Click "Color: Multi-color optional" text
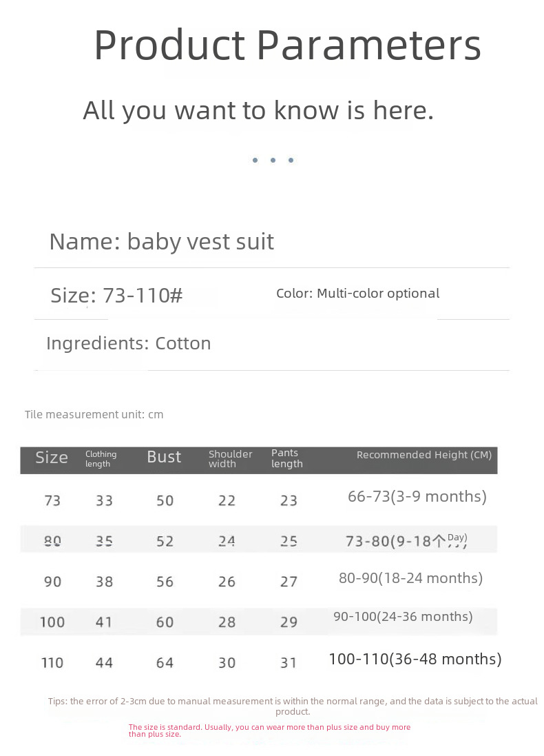The image size is (544, 756). (357, 294)
